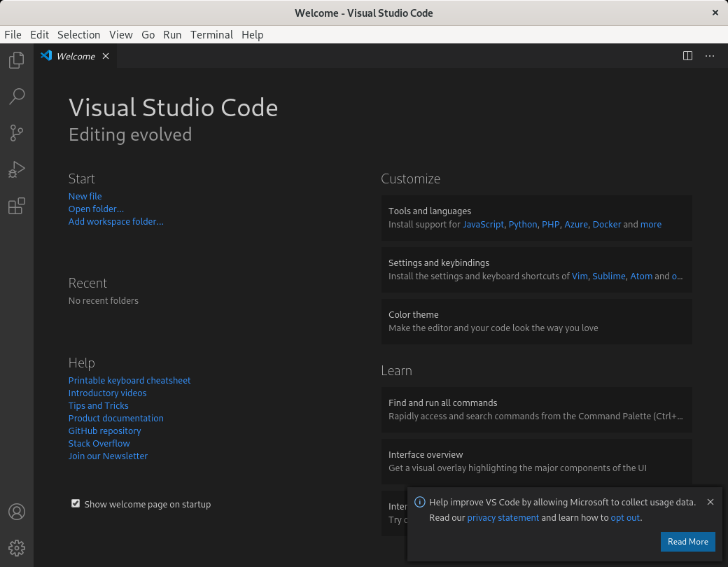Open the Source Control view icon
728x567 pixels.
[x=17, y=133]
